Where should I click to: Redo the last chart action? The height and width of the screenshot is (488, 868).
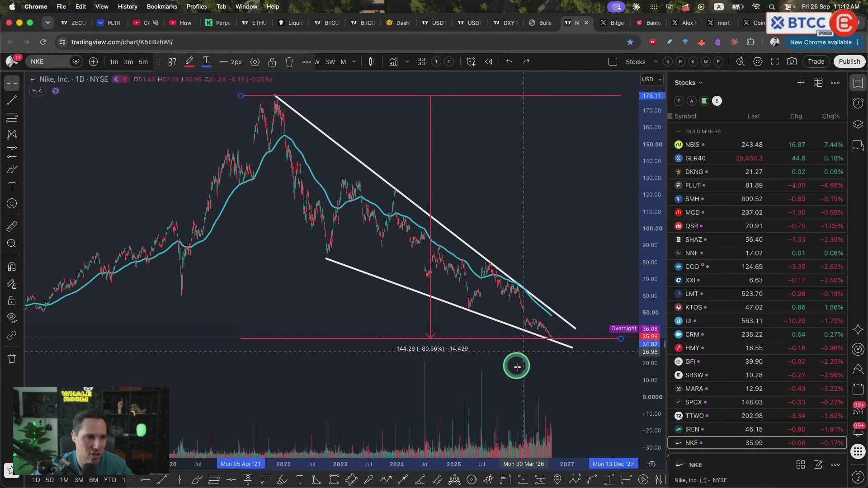527,62
